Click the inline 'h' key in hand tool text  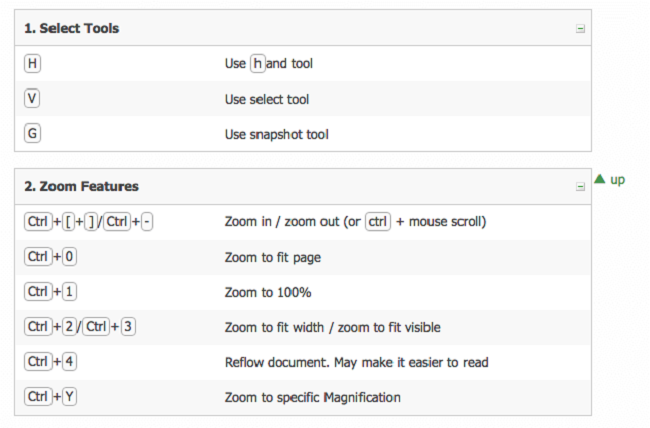click(x=258, y=63)
